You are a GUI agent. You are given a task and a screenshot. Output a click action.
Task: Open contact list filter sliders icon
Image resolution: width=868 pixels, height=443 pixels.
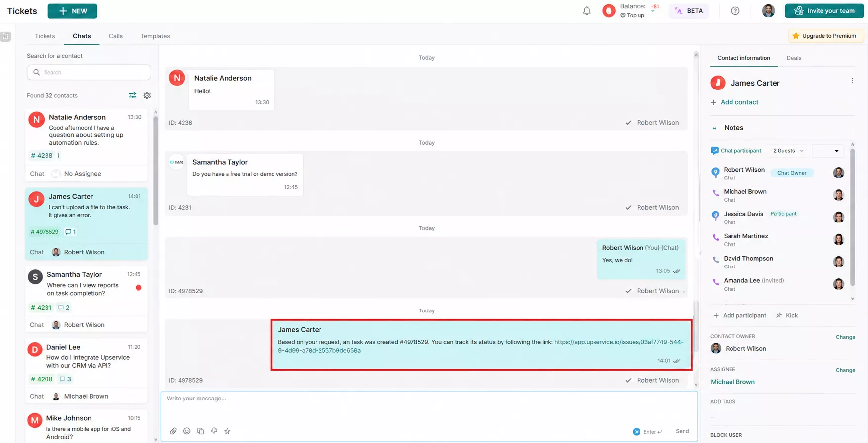click(132, 95)
